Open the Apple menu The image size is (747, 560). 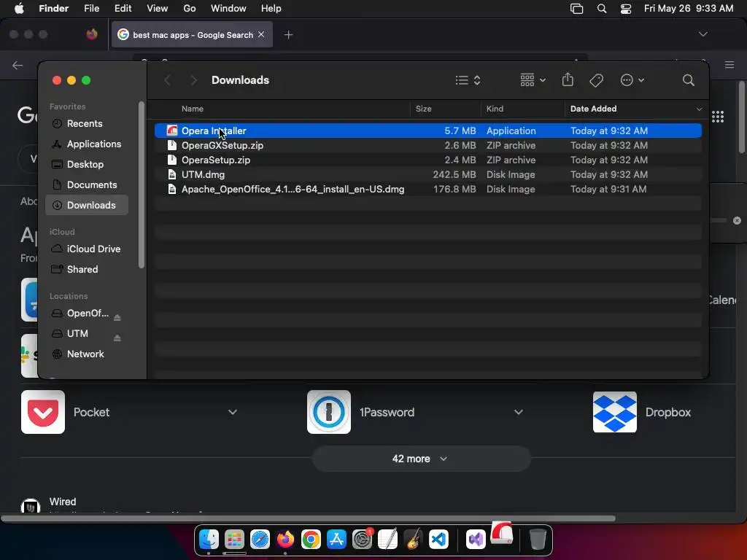(x=19, y=9)
